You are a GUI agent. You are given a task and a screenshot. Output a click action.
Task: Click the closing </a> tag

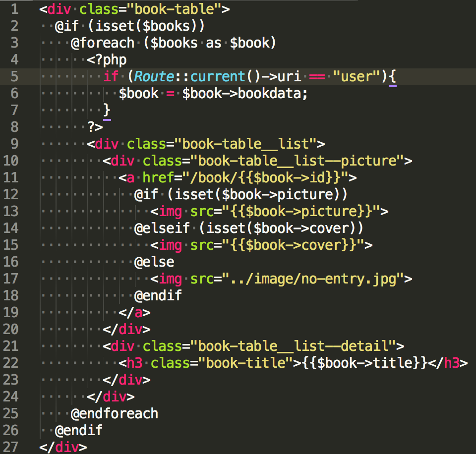(134, 313)
